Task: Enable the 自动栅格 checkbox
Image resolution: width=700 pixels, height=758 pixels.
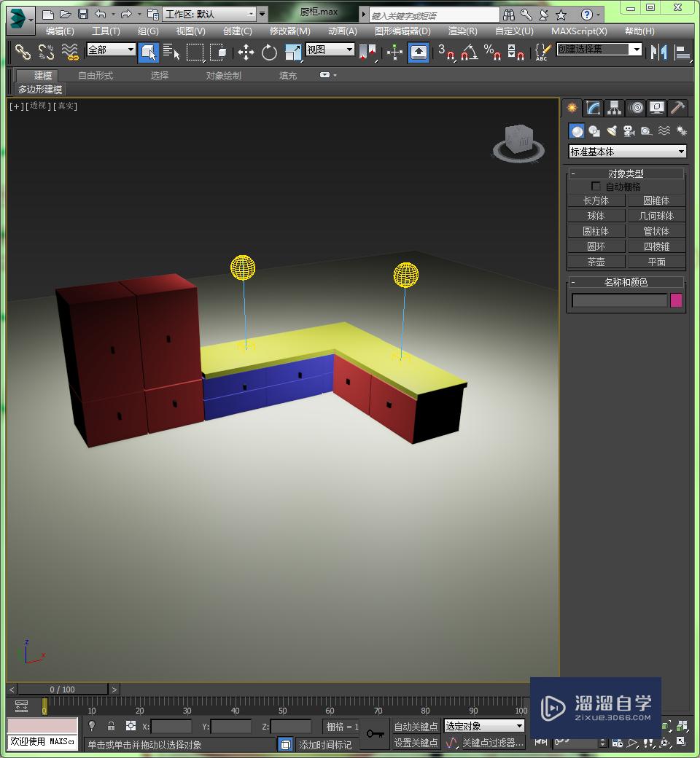Action: click(x=596, y=187)
